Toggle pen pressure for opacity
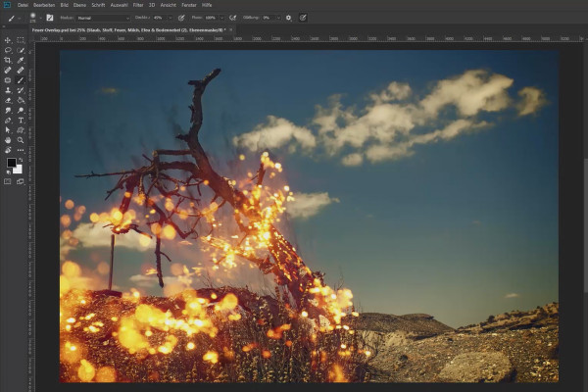The width and height of the screenshot is (588, 392). point(181,18)
